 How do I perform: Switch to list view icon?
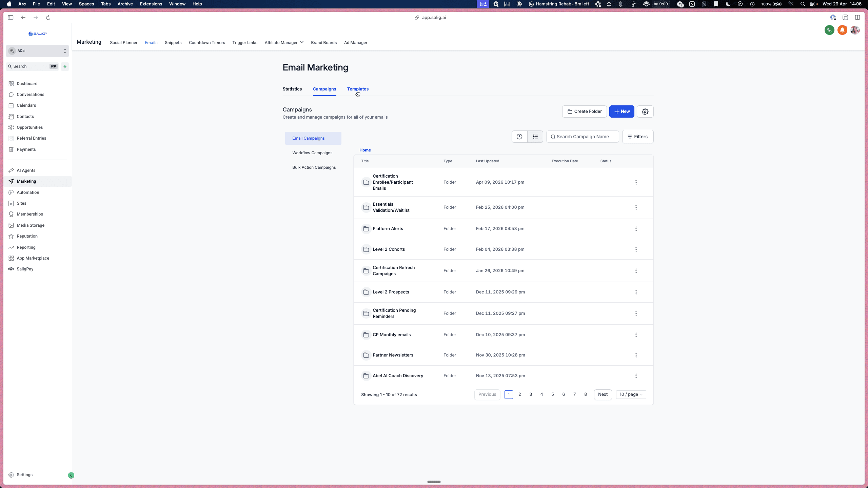pos(535,137)
